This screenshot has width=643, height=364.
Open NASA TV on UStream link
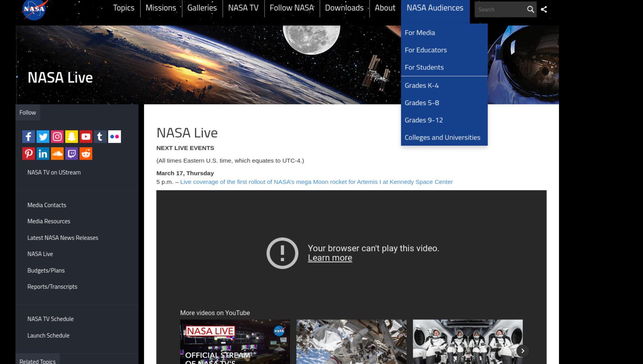coord(54,172)
